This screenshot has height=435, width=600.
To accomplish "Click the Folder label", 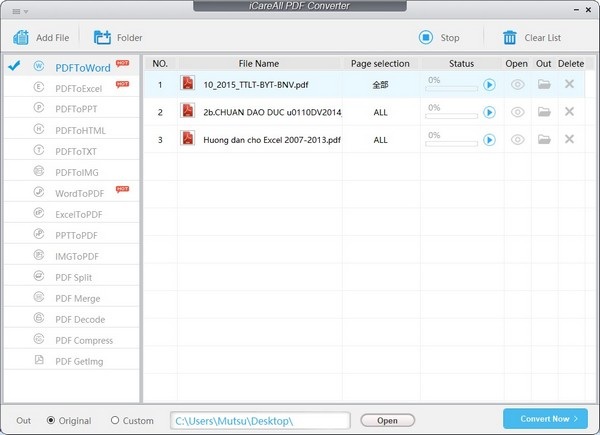I will coord(130,37).
